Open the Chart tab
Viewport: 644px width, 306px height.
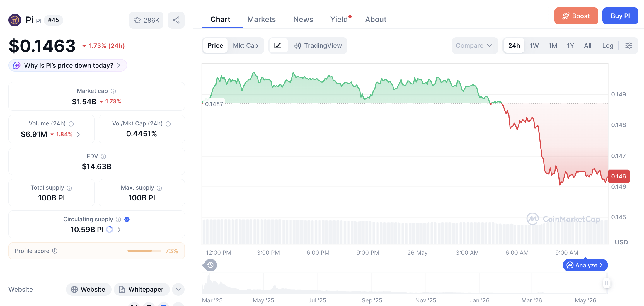click(x=220, y=19)
